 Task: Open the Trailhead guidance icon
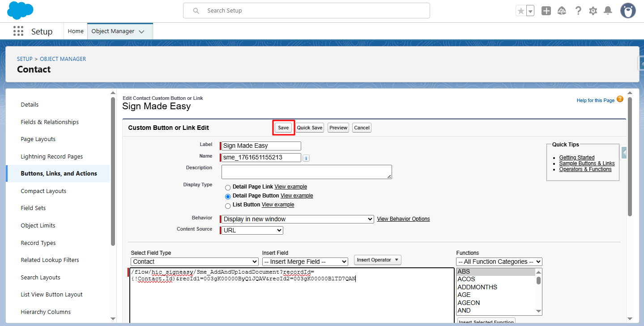[x=562, y=11]
